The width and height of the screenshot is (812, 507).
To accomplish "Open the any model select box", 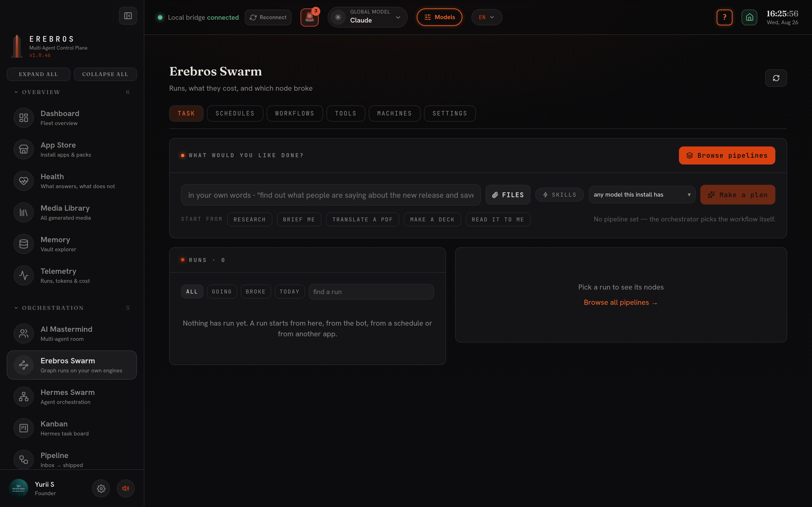I will [642, 194].
